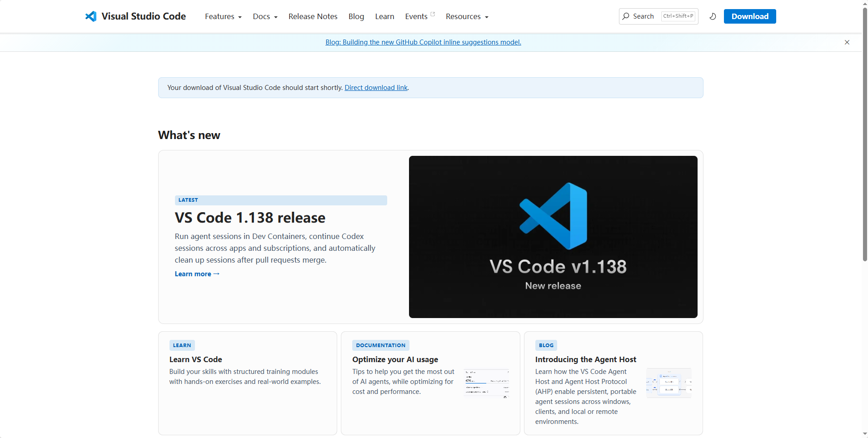Screen dimensions: 868x438
Task: Click the vertical page scrollbar thumb
Action: pyautogui.click(x=865, y=134)
